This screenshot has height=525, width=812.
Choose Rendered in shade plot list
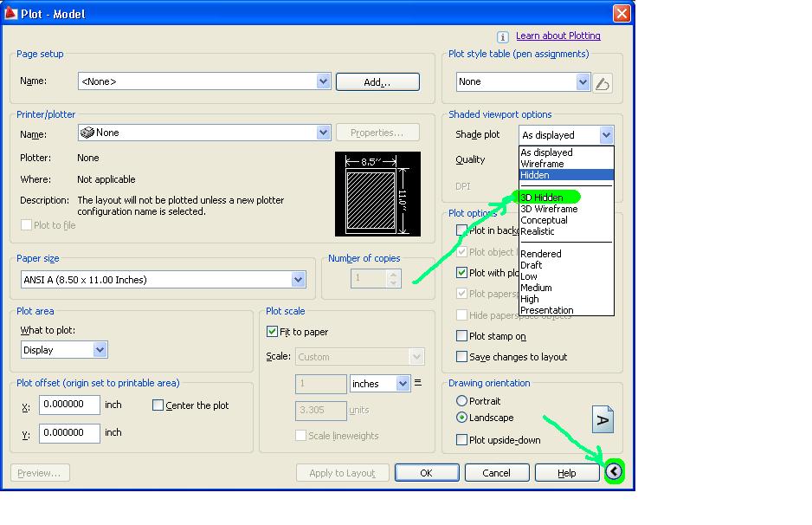point(566,254)
